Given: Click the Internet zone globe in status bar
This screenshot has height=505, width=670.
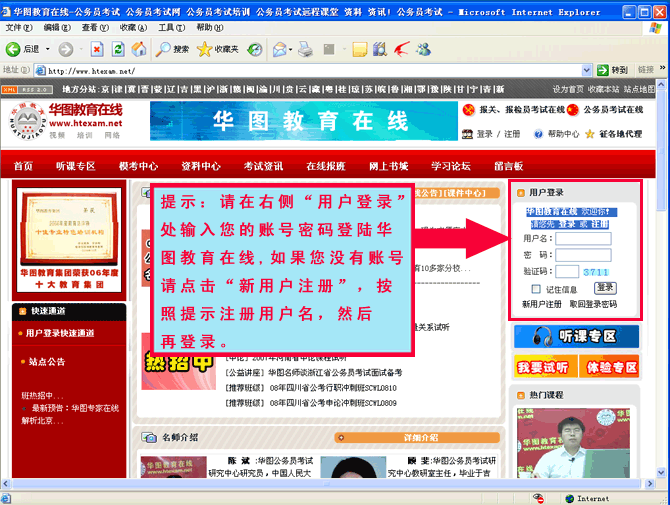Looking at the screenshot, I should coord(569,498).
